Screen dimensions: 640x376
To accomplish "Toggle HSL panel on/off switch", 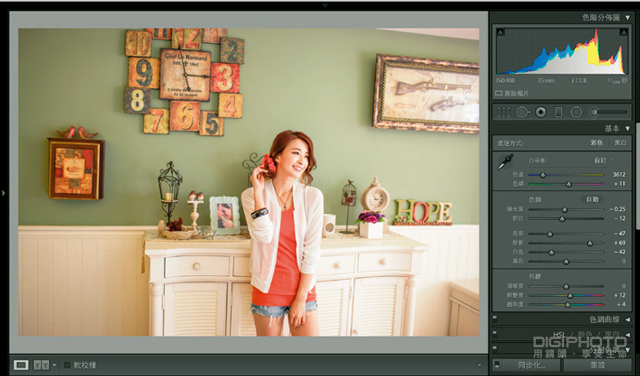I will [495, 334].
